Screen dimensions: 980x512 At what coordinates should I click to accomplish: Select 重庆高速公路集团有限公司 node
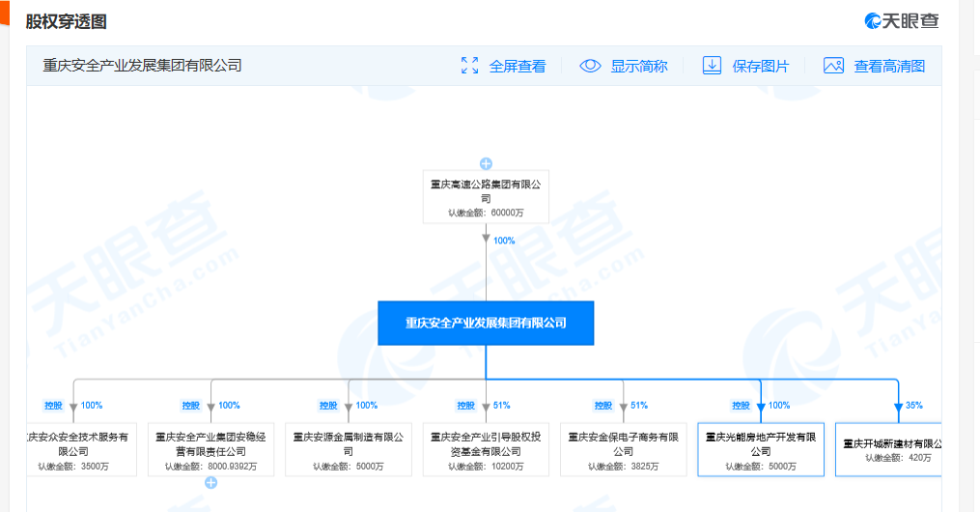coord(486,197)
